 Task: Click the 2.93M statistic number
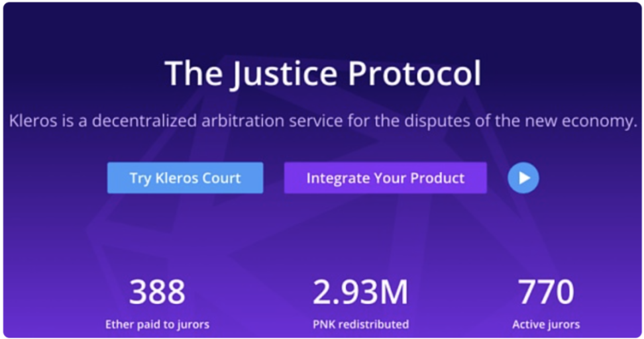[360, 293]
